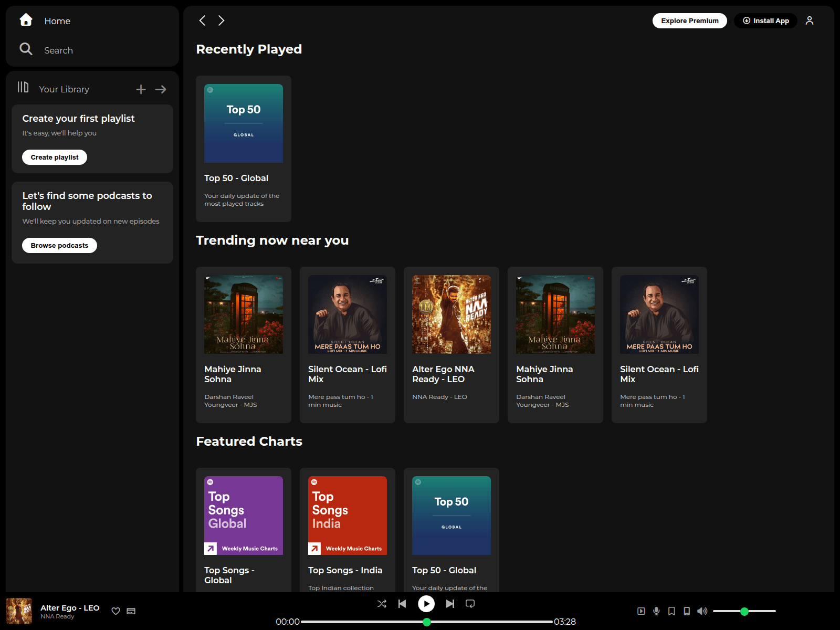Open the user profile icon
Viewport: 840px width, 630px height.
coord(810,20)
